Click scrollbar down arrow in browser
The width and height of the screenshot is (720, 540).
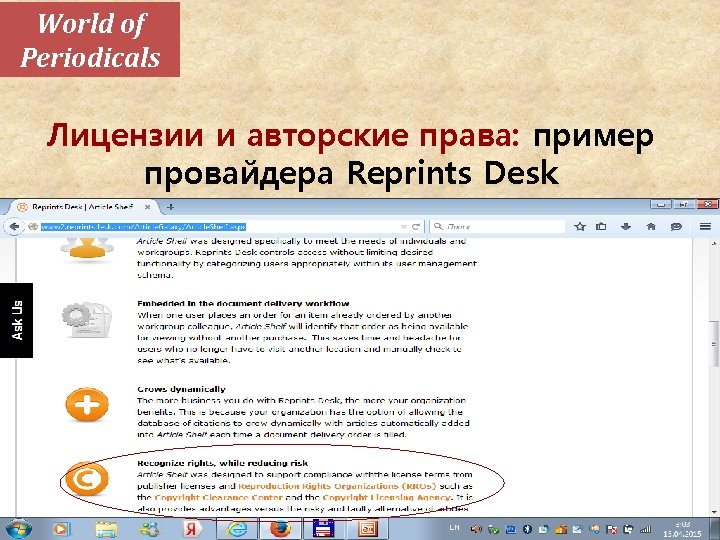714,511
